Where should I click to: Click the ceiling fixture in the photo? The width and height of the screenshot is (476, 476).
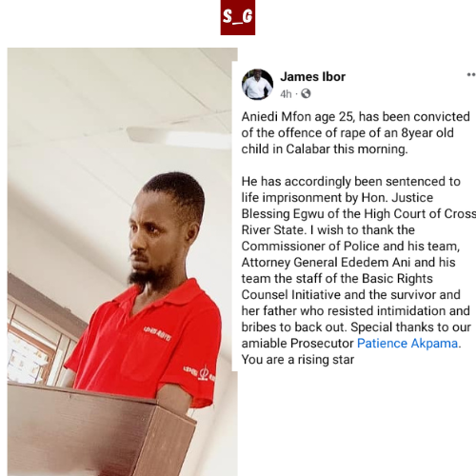coord(179,136)
